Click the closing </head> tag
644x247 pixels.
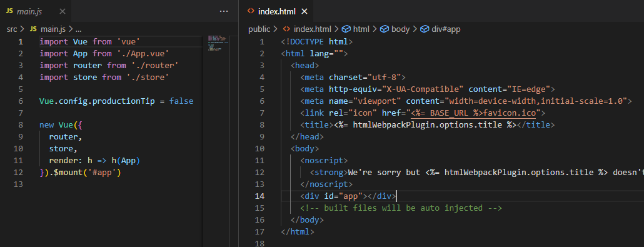tap(307, 137)
